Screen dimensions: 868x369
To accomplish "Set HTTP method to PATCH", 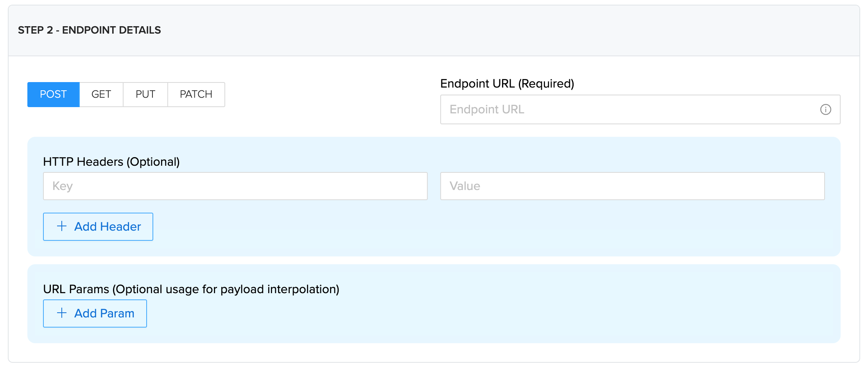I will 196,95.
